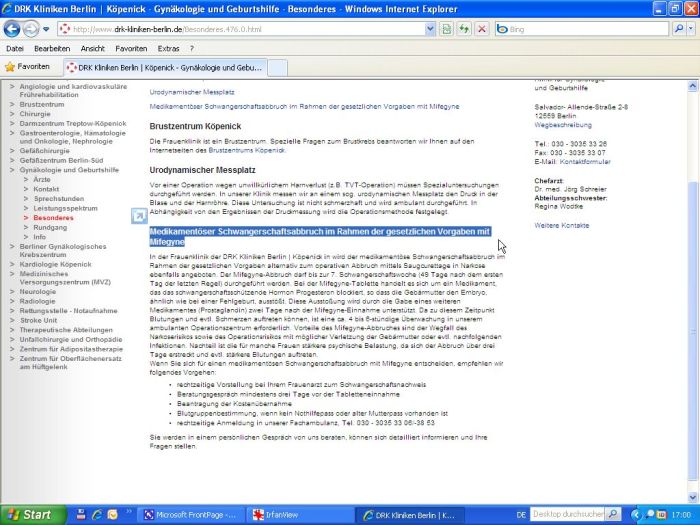Click the compatibility view icon

tap(446, 29)
